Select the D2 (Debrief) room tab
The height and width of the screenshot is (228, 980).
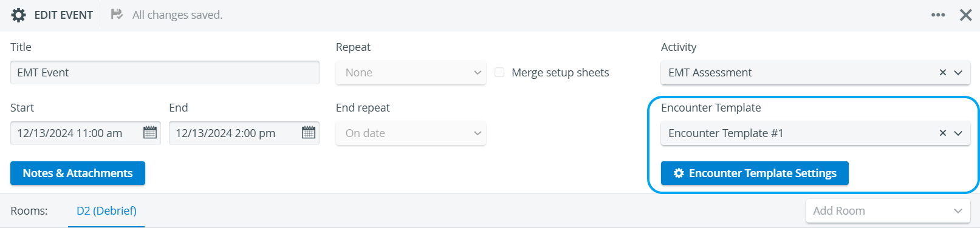(x=106, y=211)
